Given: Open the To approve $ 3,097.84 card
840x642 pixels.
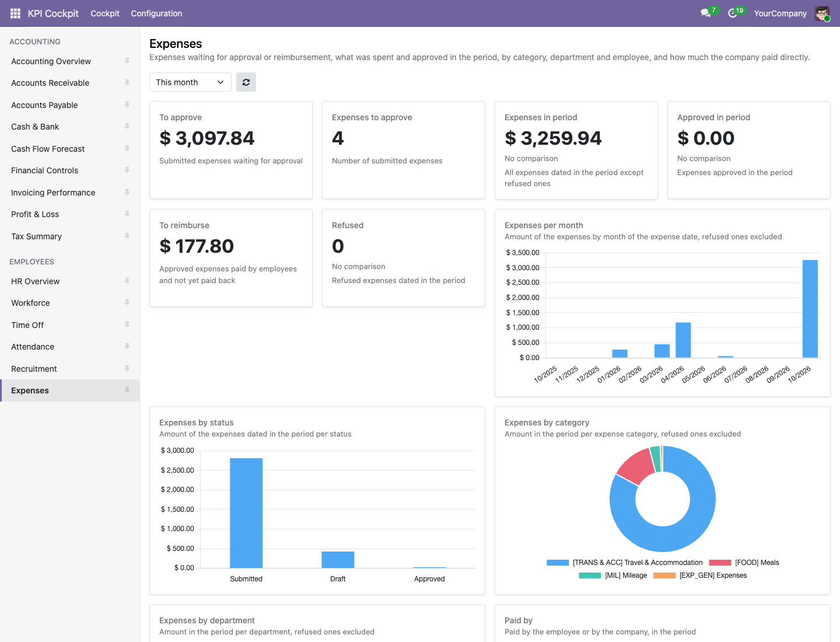Looking at the screenshot, I should point(231,150).
